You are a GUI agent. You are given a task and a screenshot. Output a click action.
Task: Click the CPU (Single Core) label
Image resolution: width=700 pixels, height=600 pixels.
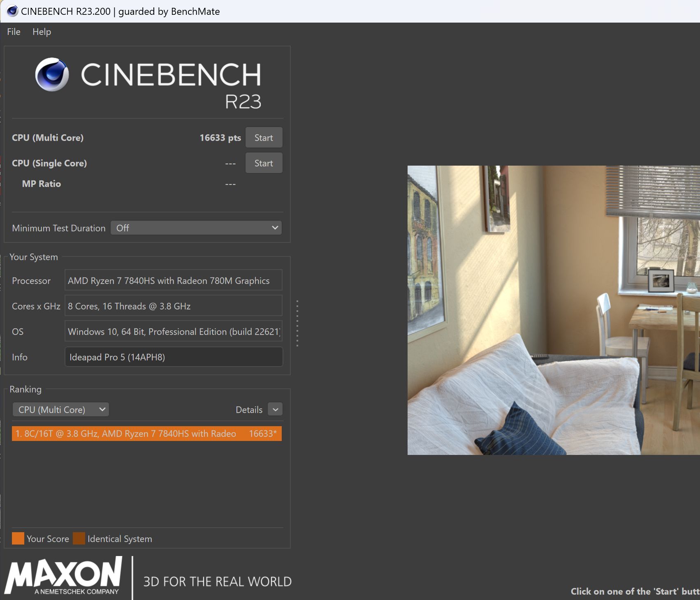pos(49,163)
